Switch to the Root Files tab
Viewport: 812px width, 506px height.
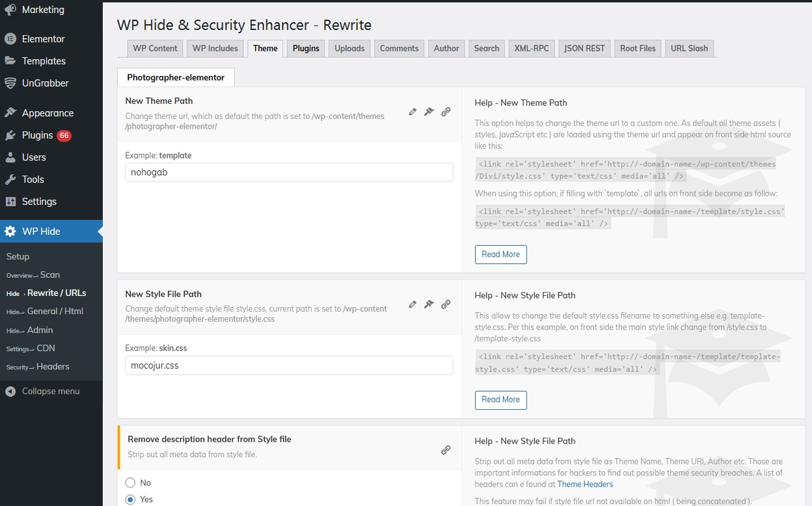coord(638,48)
